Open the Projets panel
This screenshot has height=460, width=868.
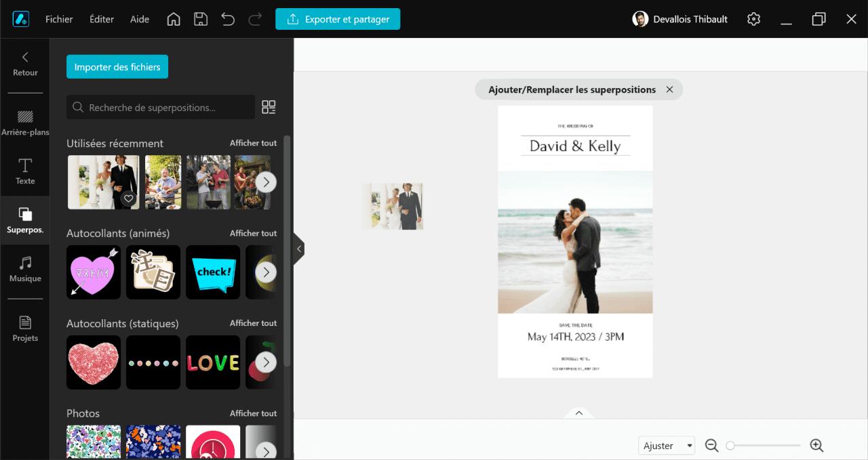(25, 329)
